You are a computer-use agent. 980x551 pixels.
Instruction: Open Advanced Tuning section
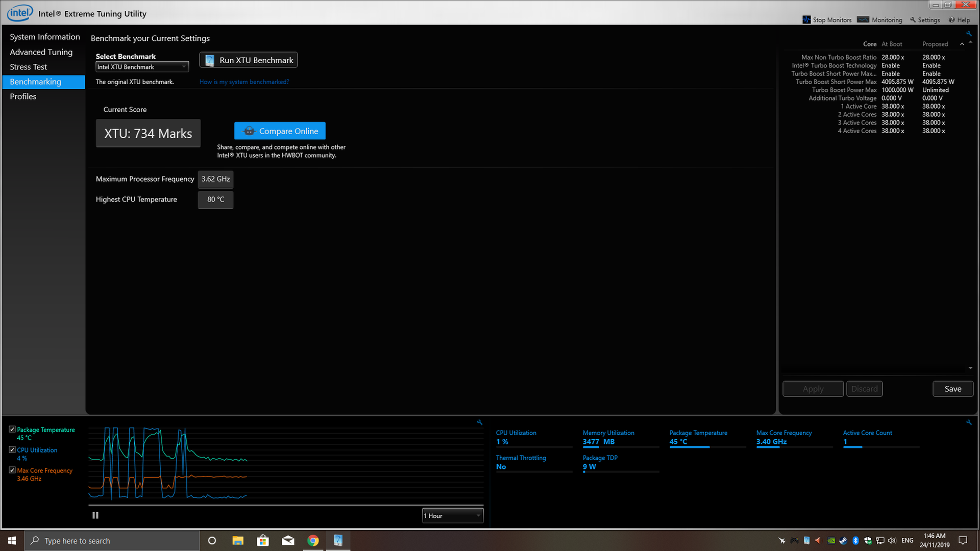point(41,52)
